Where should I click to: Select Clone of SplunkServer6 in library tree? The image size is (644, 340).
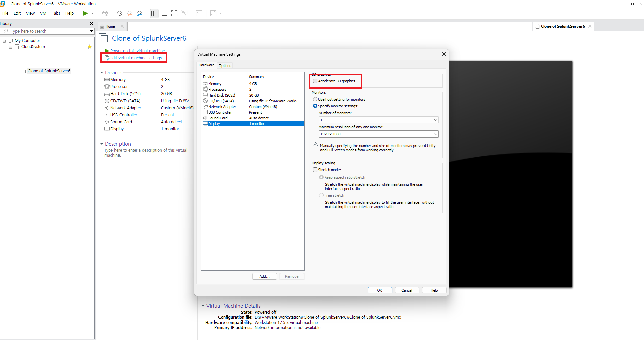click(x=49, y=71)
